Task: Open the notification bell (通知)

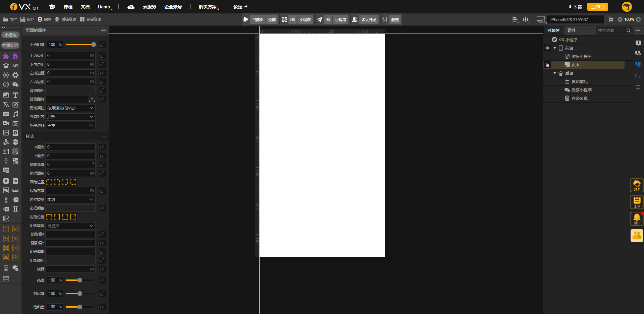Action: coord(637,219)
